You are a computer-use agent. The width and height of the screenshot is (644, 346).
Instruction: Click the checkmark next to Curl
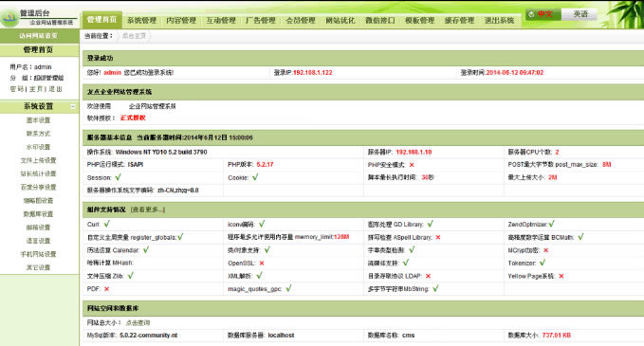coord(107,224)
